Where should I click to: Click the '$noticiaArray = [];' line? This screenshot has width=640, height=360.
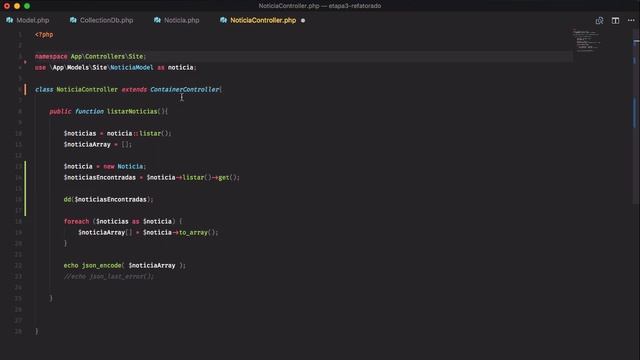(98, 144)
